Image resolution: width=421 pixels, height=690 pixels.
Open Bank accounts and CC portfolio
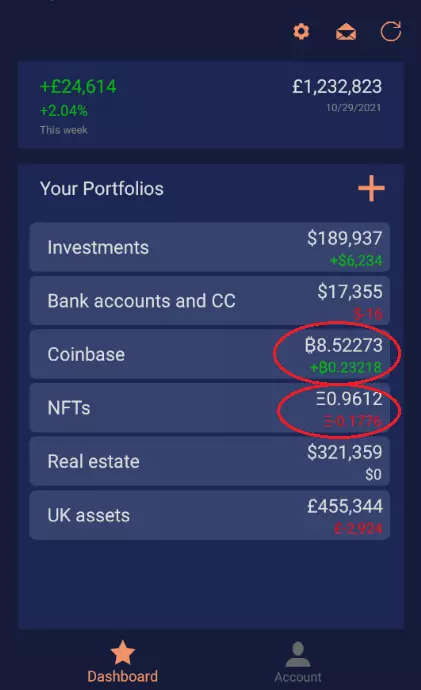pos(210,301)
